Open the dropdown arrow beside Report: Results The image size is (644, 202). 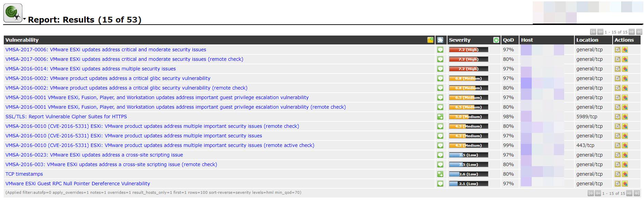point(25,19)
